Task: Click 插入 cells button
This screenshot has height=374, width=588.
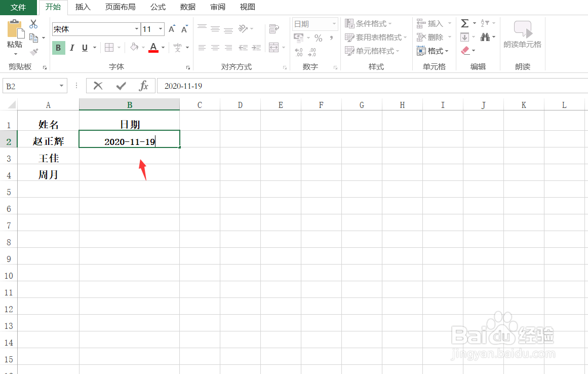Action: (x=430, y=24)
